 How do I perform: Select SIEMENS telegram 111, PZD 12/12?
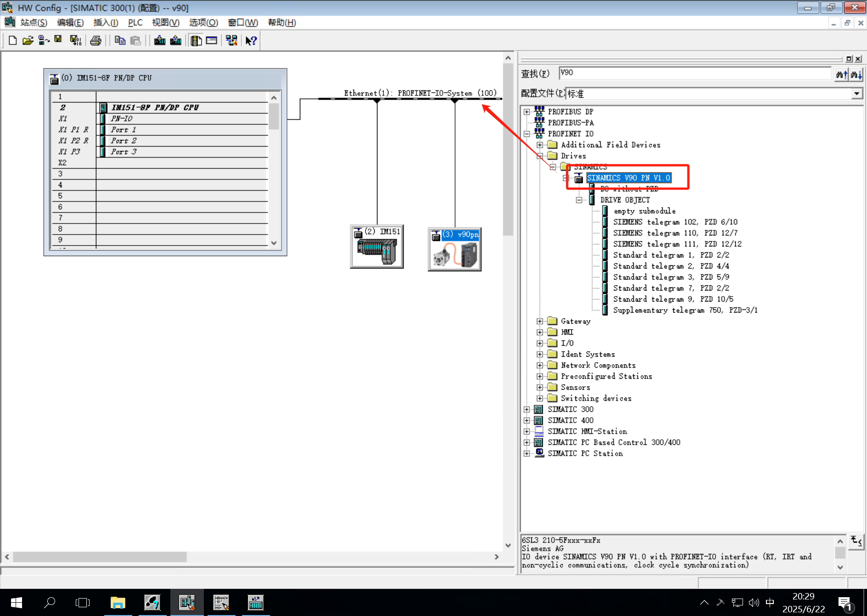pyautogui.click(x=677, y=244)
